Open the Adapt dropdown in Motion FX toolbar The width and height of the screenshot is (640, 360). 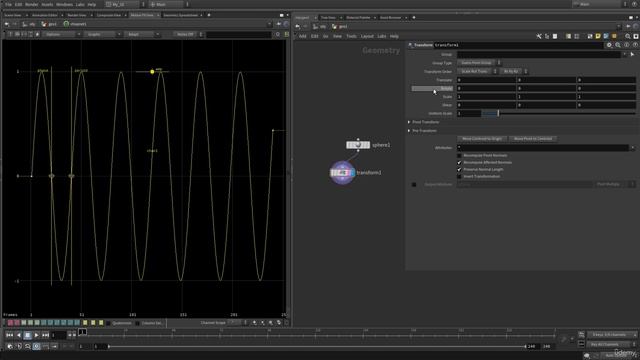pyautogui.click(x=142, y=35)
